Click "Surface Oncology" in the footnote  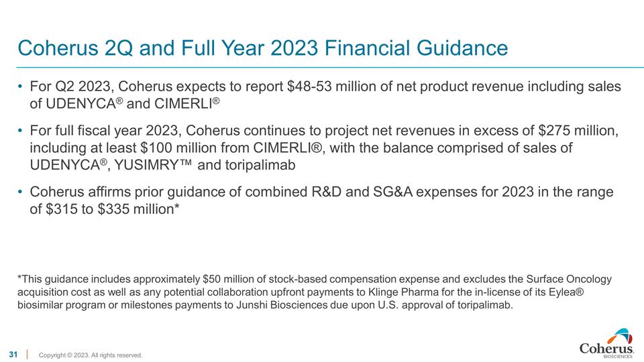pos(570,279)
